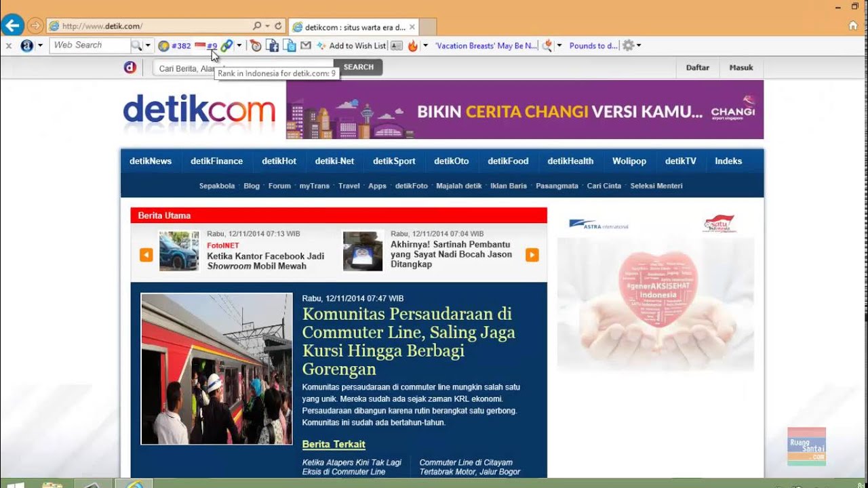Open the detikHot menu item
The image size is (868, 488).
tap(279, 161)
